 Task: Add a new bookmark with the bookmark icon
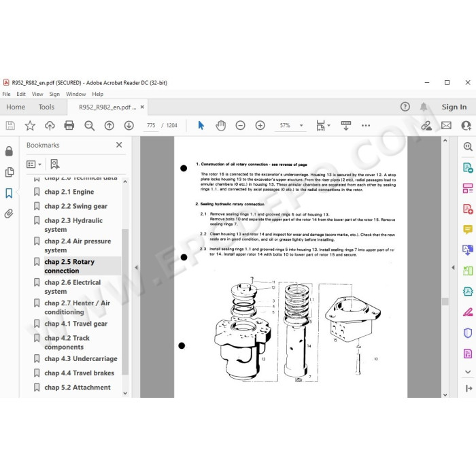pyautogui.click(x=55, y=165)
